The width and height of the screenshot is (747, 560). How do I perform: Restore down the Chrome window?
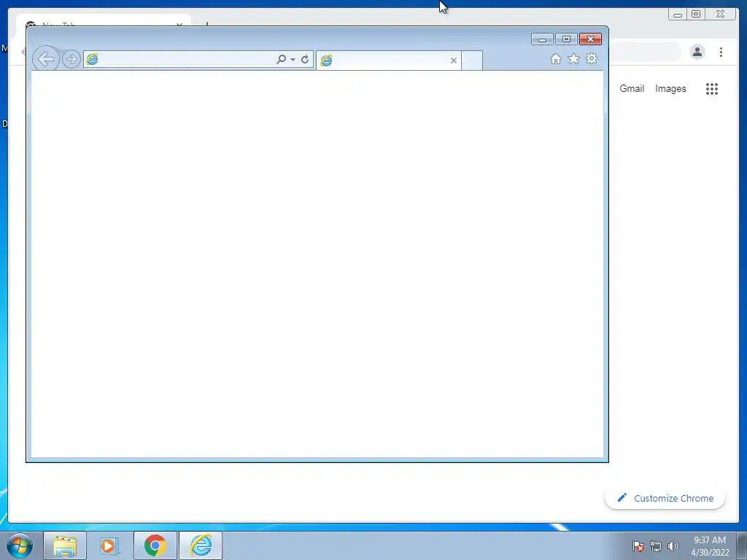(695, 15)
